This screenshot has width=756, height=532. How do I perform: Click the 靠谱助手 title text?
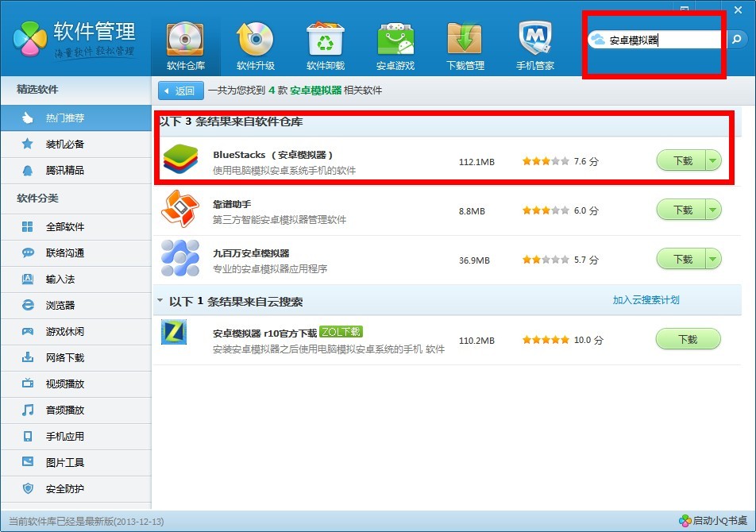232,204
